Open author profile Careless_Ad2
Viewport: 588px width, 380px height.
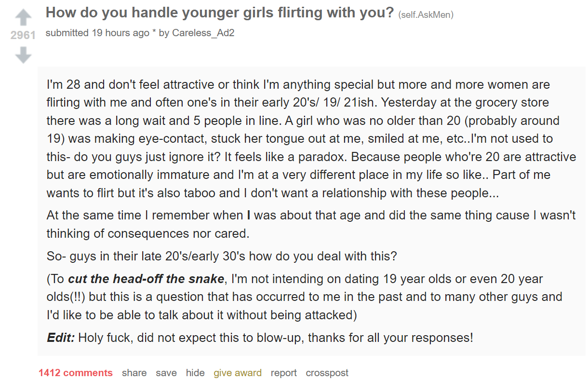[203, 33]
